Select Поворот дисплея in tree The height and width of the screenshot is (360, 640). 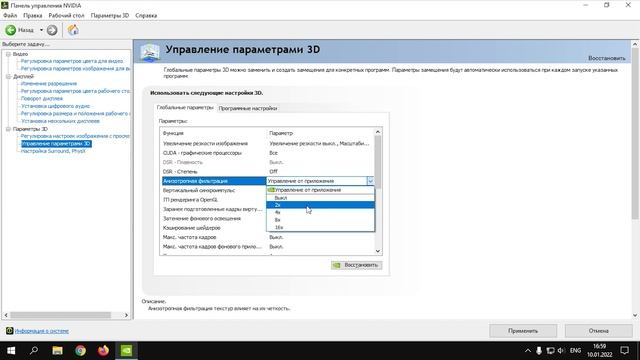pyautogui.click(x=42, y=98)
